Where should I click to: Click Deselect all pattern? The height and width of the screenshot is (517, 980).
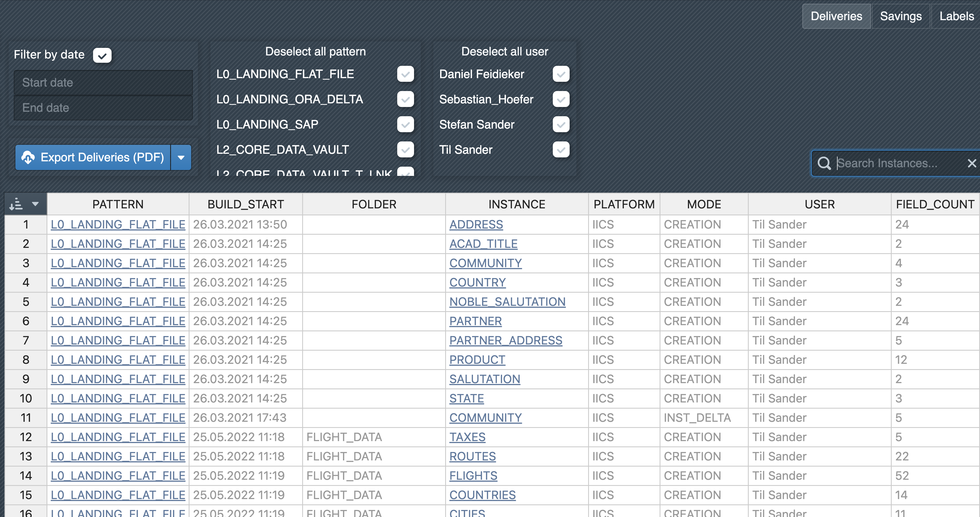click(315, 52)
